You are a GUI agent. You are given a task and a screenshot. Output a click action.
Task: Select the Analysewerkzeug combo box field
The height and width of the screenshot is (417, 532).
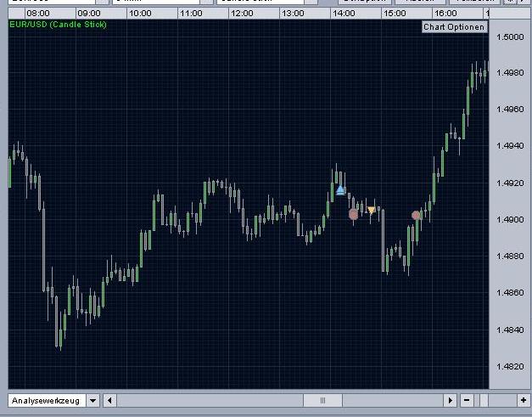48,401
